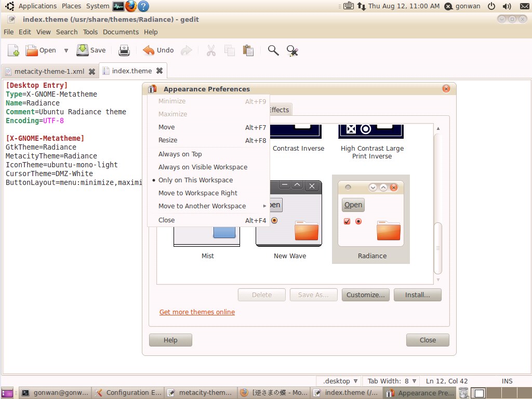Image resolution: width=532 pixels, height=399 pixels.
Task: Click the New document icon in gedit toolbar
Action: coord(14,50)
